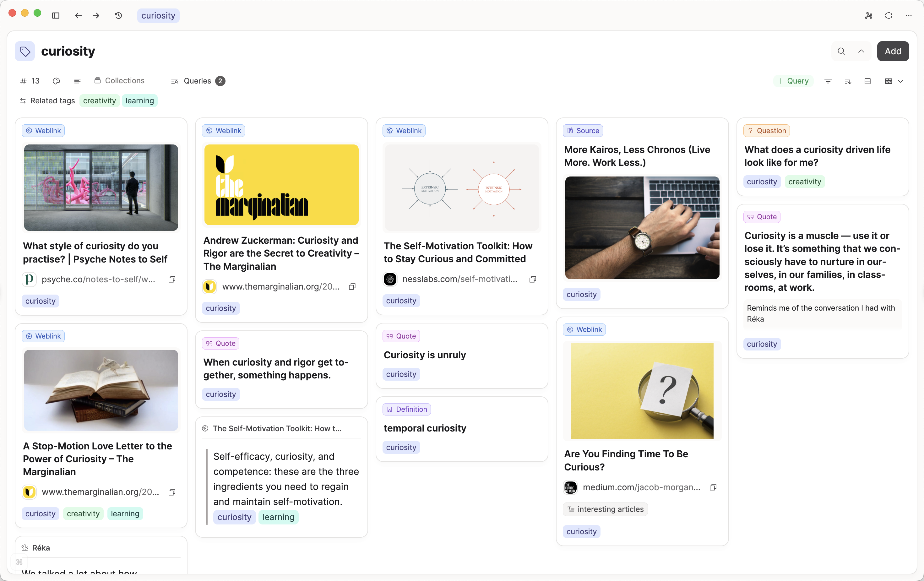Open the overflow menu with three dots
Viewport: 924px width, 581px height.
tap(909, 16)
